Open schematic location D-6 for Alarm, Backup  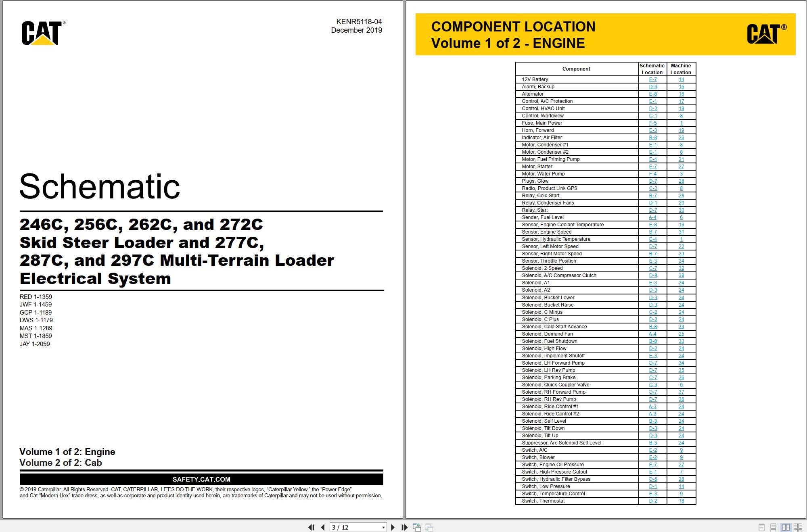click(653, 87)
